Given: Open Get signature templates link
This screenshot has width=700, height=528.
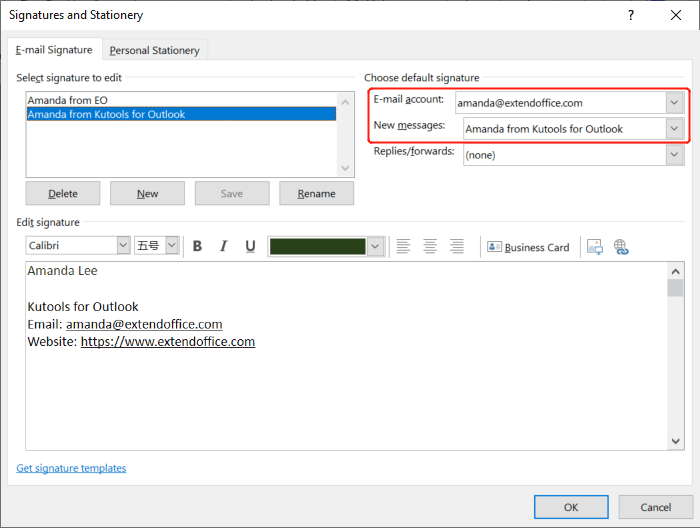Looking at the screenshot, I should pyautogui.click(x=71, y=468).
